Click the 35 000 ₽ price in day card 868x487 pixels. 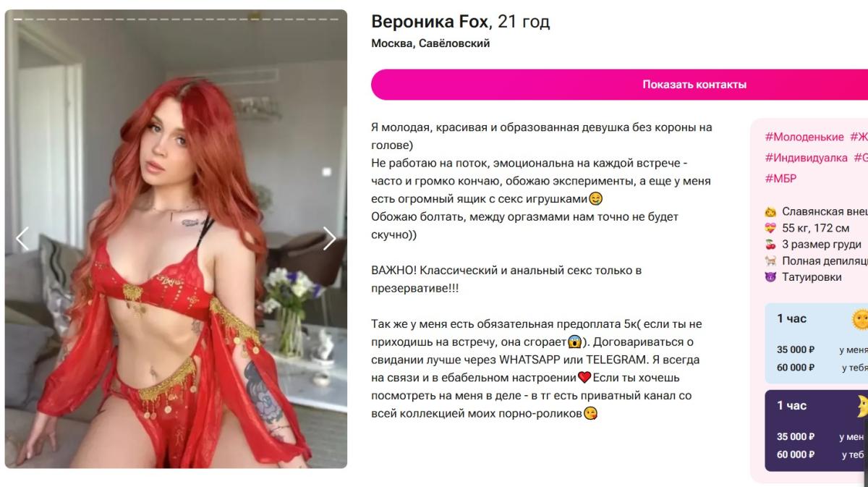796,350
